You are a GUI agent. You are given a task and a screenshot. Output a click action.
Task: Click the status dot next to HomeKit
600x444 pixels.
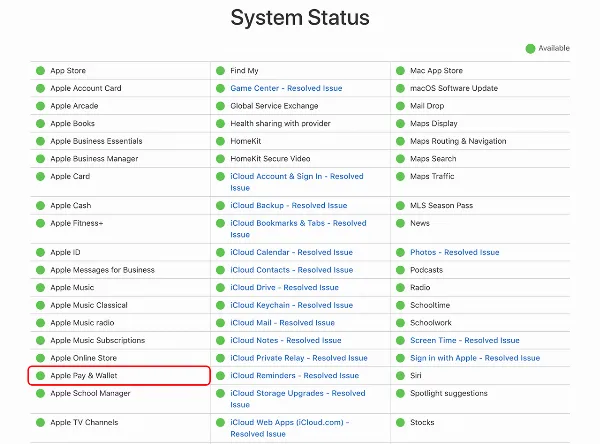tap(220, 141)
